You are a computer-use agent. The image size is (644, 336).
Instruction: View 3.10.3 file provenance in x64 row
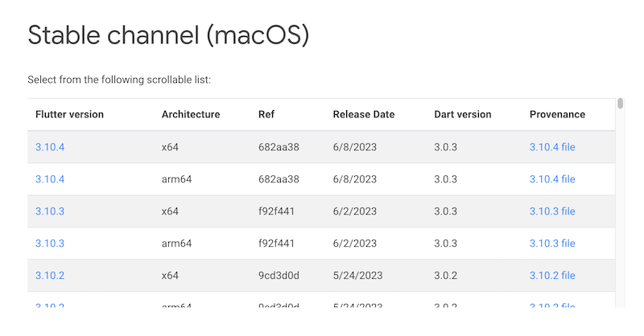[552, 211]
